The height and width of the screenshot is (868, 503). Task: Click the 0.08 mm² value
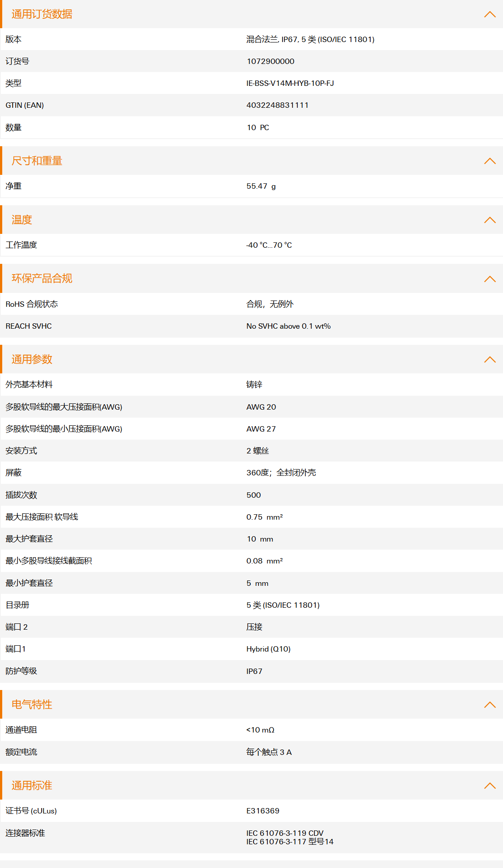coord(265,561)
